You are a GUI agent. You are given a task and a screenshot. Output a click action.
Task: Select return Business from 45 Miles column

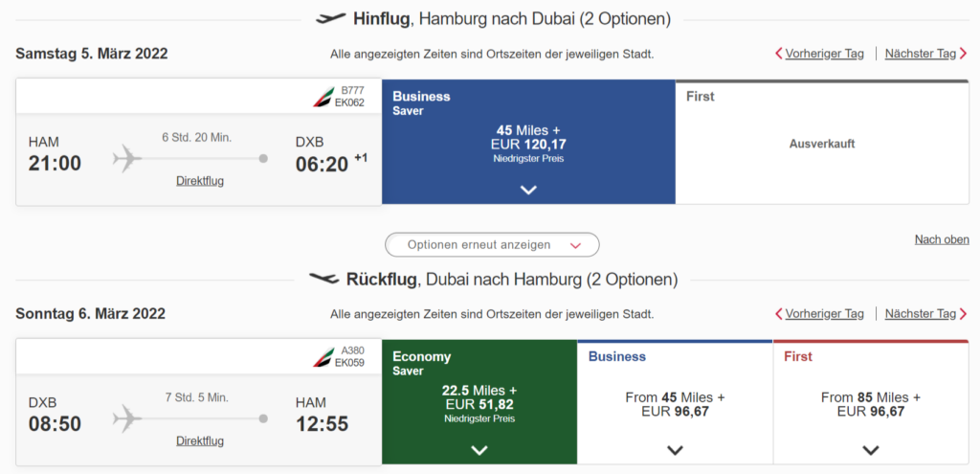tap(675, 403)
